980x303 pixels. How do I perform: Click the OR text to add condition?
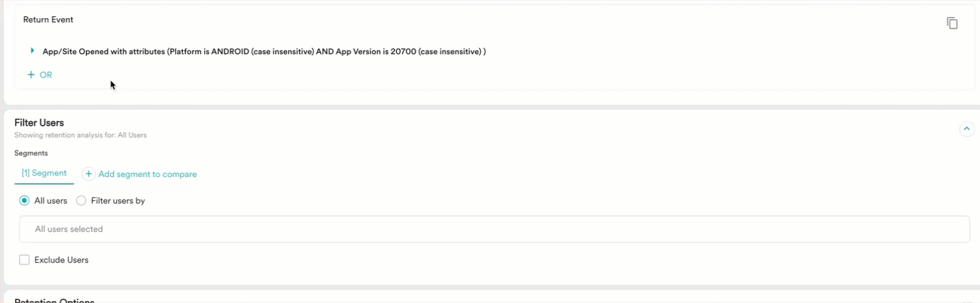46,75
